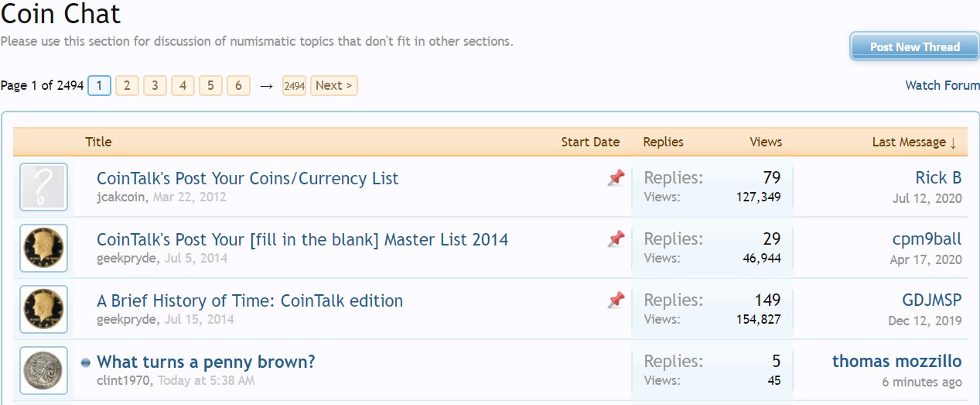Click the unread dot before penny thread
Screen dimensions: 980x405
tap(85, 362)
